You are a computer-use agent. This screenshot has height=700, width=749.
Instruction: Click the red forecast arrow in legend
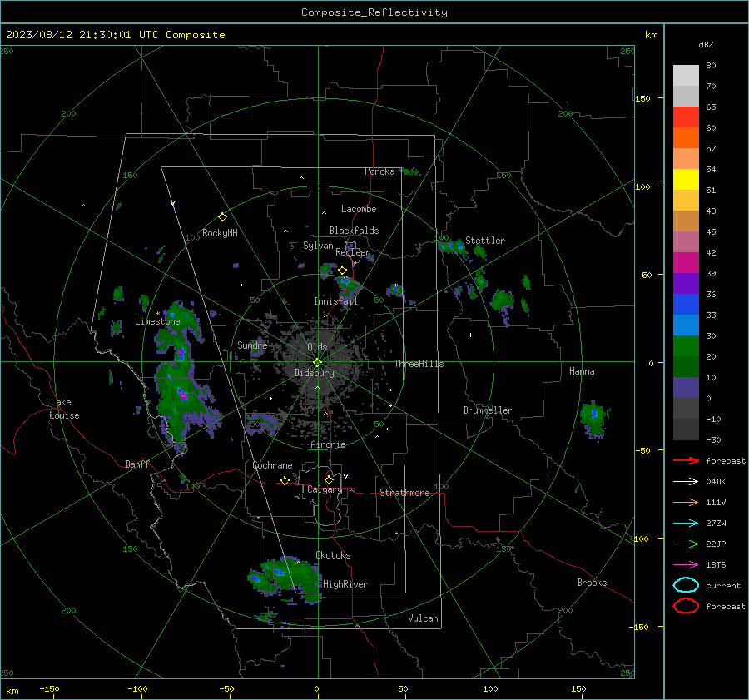[686, 460]
